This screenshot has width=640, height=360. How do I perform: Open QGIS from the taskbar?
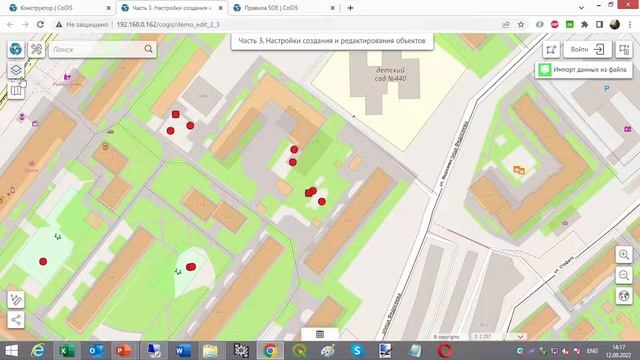coord(300,351)
